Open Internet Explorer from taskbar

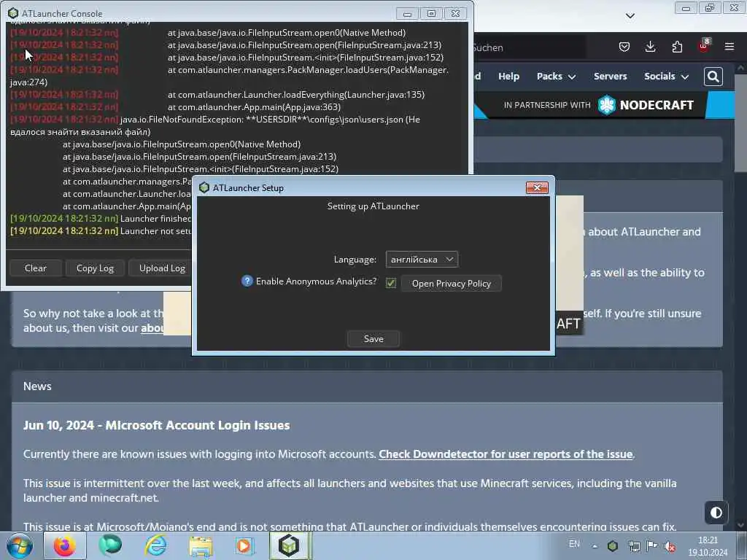coord(156,545)
